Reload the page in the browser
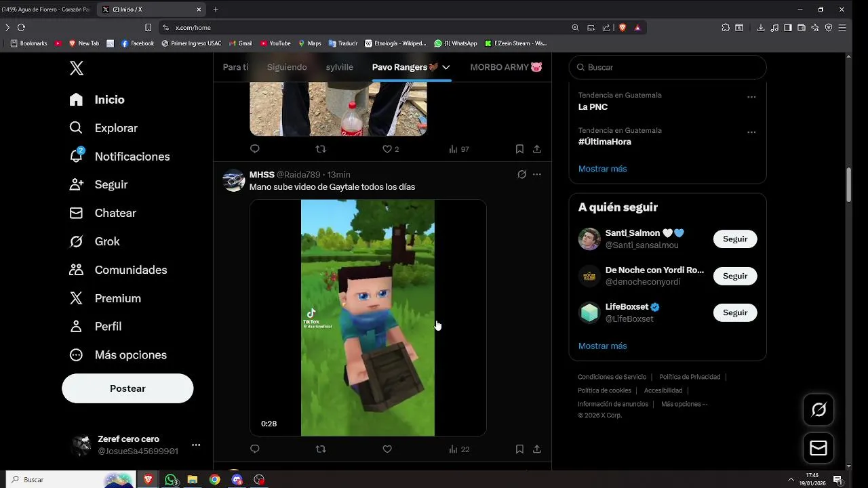The width and height of the screenshot is (868, 488). tap(21, 27)
